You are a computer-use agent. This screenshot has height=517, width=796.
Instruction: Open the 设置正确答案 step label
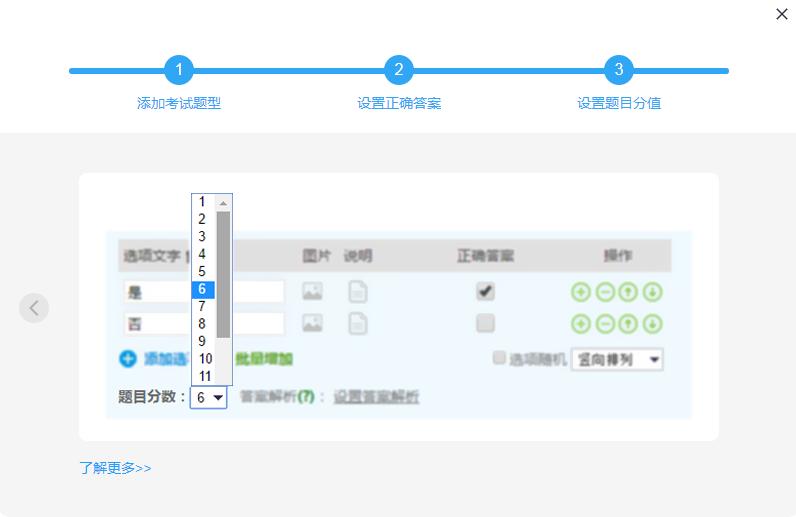point(399,103)
